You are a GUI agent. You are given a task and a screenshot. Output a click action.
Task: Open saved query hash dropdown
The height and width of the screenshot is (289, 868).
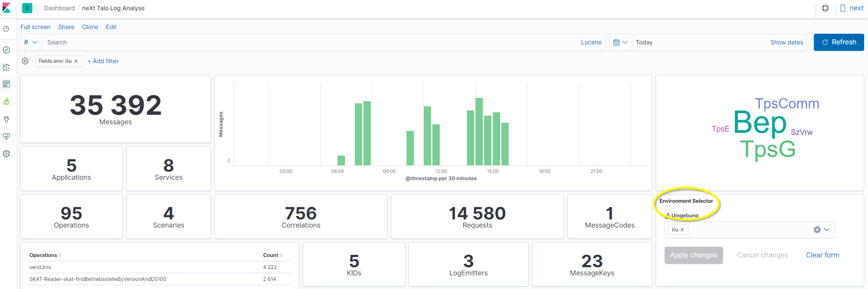[31, 42]
